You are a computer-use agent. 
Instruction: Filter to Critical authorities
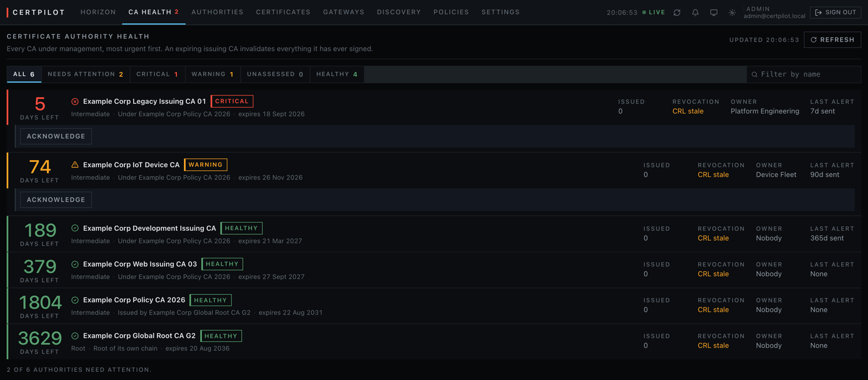coord(157,74)
